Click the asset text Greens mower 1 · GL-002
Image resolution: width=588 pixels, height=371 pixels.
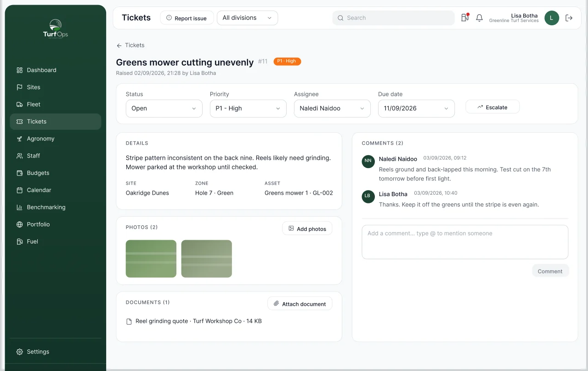[x=299, y=193]
